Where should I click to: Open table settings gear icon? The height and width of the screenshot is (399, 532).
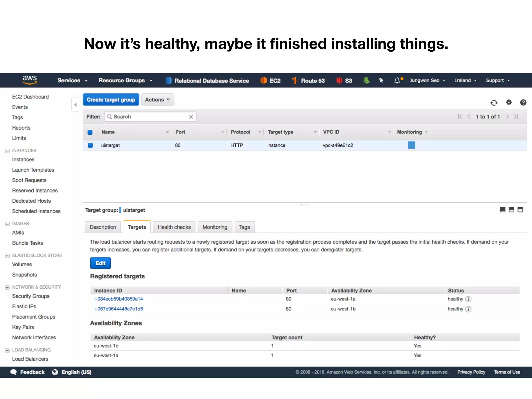pos(509,102)
